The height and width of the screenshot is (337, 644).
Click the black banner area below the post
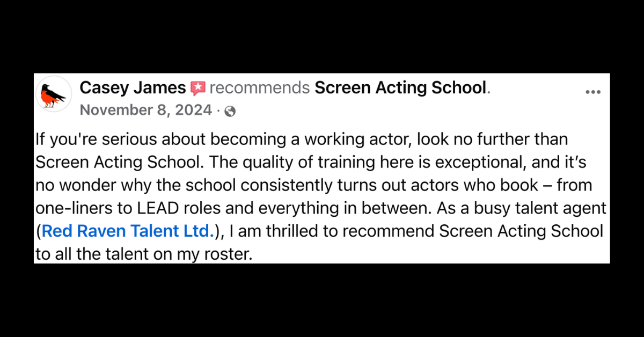[x=322, y=301]
